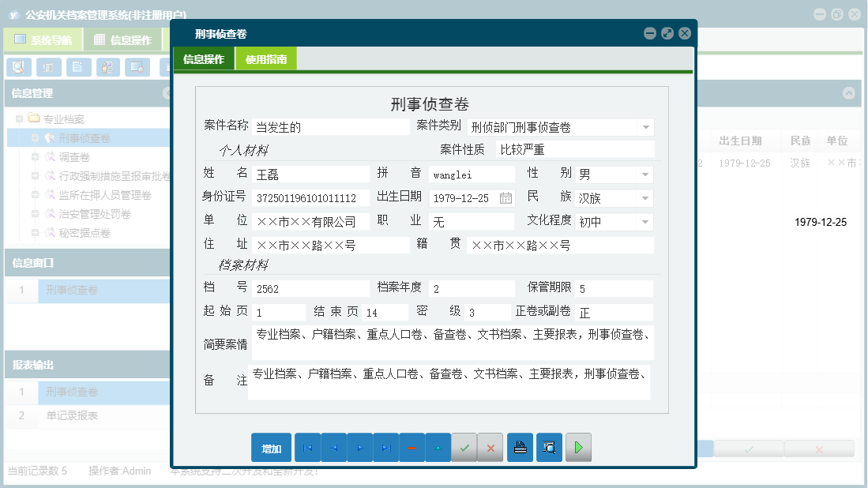Viewport: 868px width, 488px height.
Task: Confirm changes with the green check icon
Action: tap(464, 447)
